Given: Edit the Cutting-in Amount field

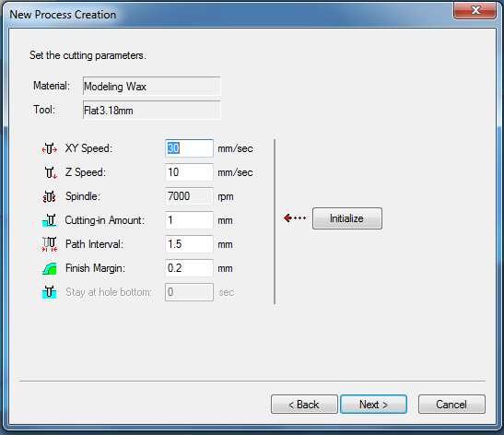Looking at the screenshot, I should tap(189, 220).
